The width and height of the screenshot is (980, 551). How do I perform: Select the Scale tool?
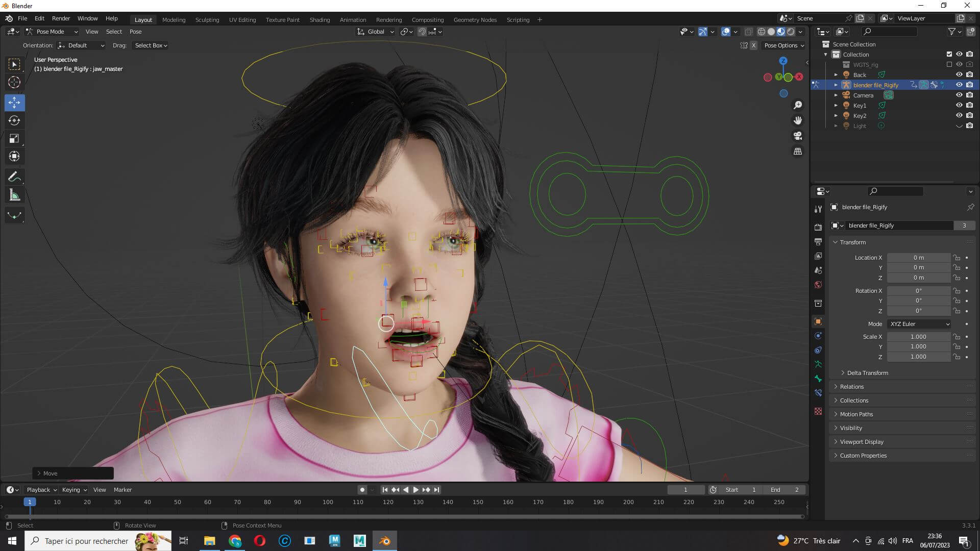[x=14, y=139]
